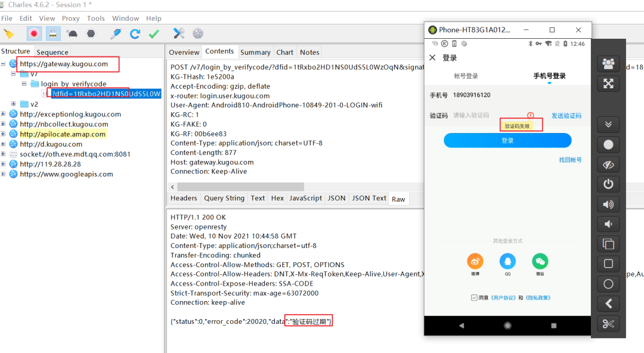Switch to the Overview tab

coord(184,52)
